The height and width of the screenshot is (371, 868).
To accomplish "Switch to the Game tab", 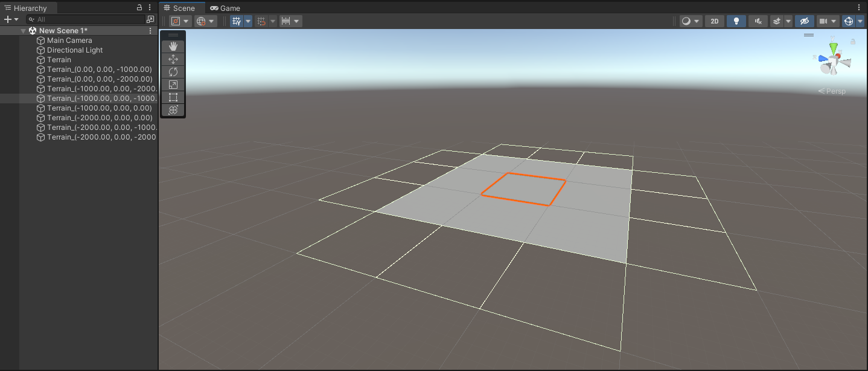I will tap(225, 8).
